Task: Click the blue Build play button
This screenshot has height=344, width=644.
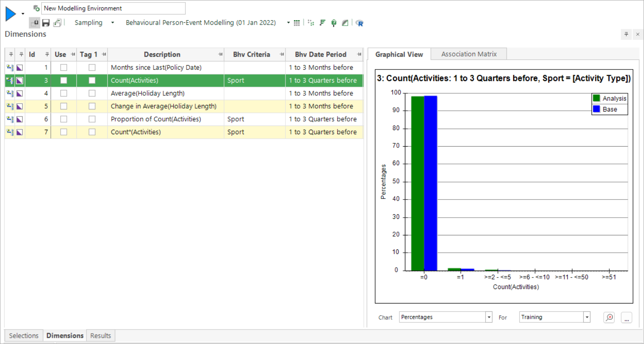Action: coord(11,14)
